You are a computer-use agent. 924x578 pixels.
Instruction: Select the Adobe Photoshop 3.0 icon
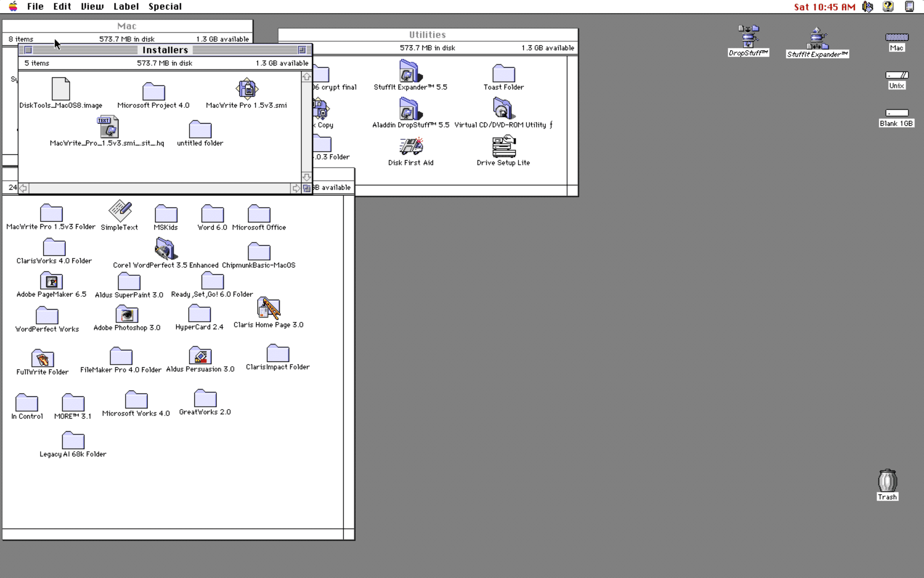tap(127, 314)
